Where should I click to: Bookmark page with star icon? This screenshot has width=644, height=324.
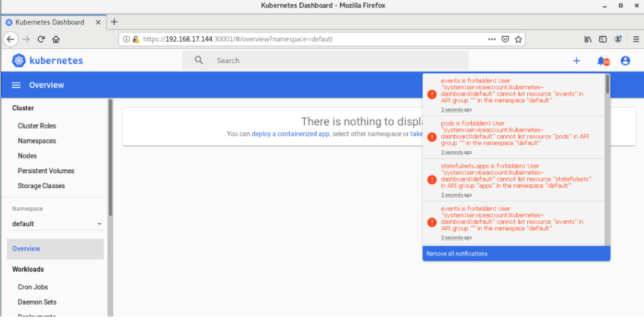tap(518, 39)
